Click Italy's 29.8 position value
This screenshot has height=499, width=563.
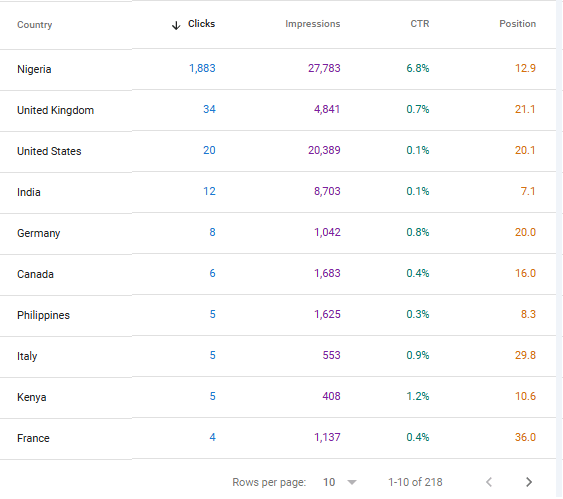pyautogui.click(x=525, y=355)
